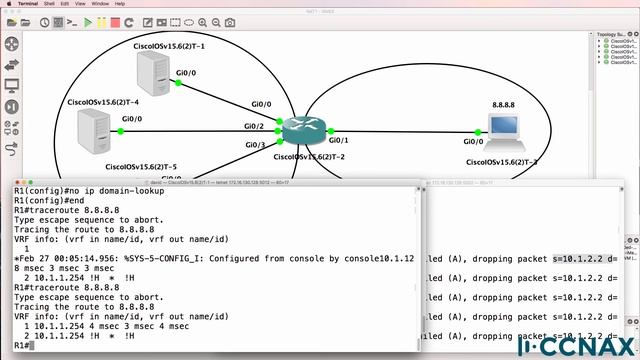Browse security devices icon

(x=12, y=107)
